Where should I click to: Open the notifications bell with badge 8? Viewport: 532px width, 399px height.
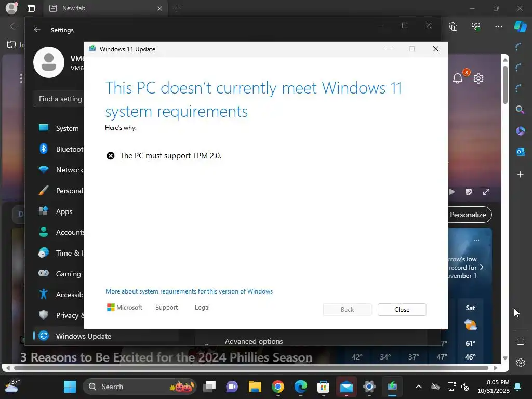458,78
